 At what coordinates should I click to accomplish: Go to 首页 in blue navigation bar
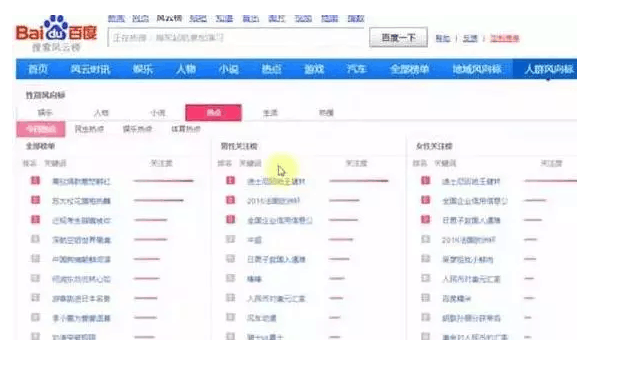pos(38,69)
